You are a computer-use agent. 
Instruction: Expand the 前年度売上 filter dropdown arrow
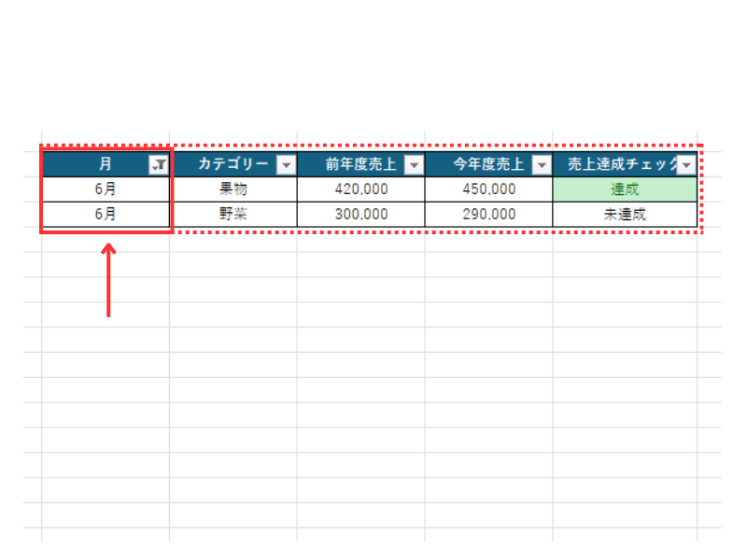(x=413, y=165)
